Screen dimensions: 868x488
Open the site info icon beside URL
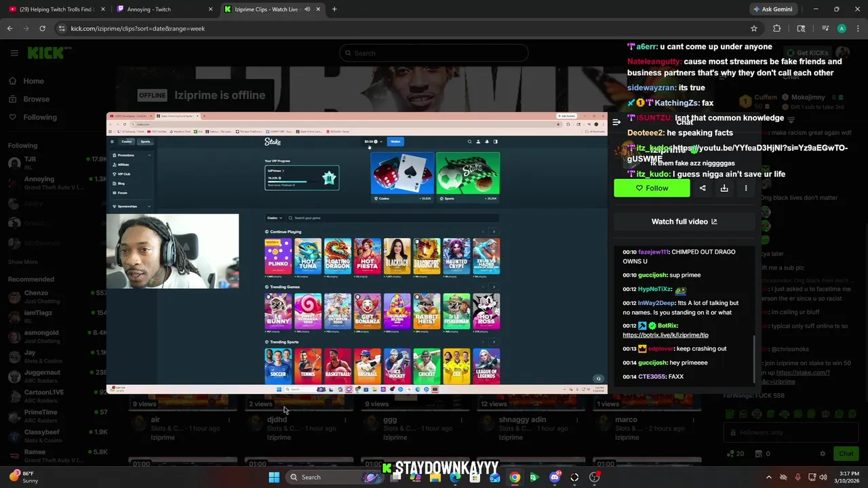click(62, 28)
